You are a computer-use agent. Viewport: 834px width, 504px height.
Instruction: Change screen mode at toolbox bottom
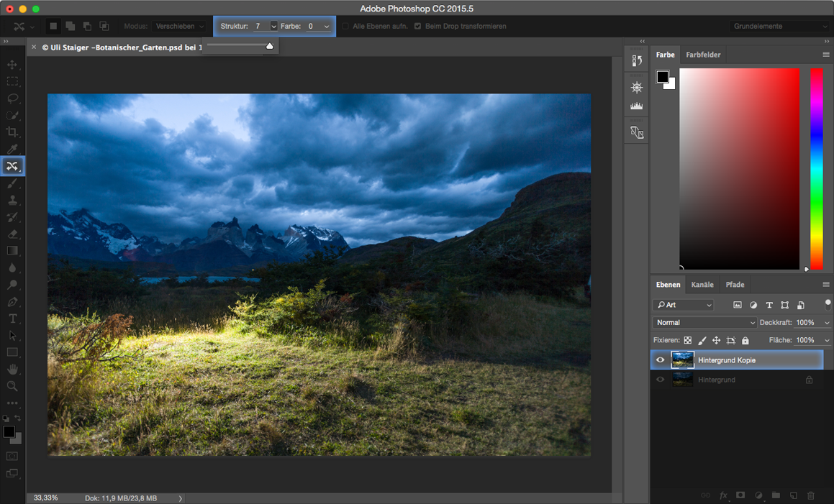[12, 473]
